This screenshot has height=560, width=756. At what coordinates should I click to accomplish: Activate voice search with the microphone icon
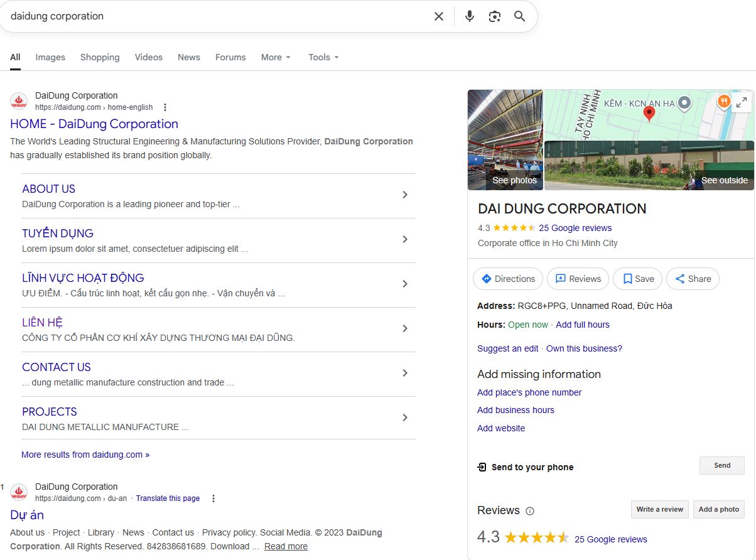click(x=469, y=16)
